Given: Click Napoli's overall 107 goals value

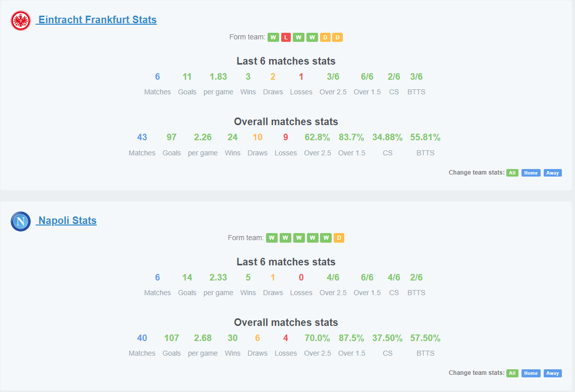Looking at the screenshot, I should 172,338.
